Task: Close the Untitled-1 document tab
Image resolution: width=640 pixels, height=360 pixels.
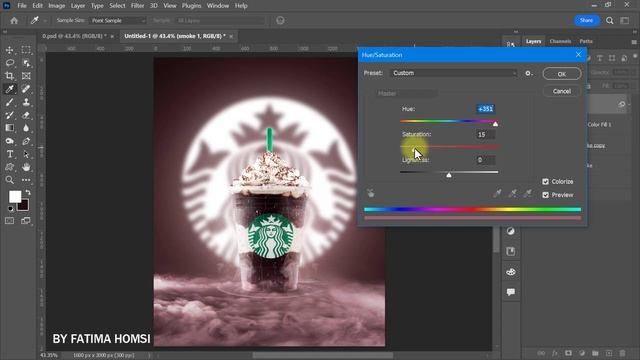Action: tap(231, 36)
